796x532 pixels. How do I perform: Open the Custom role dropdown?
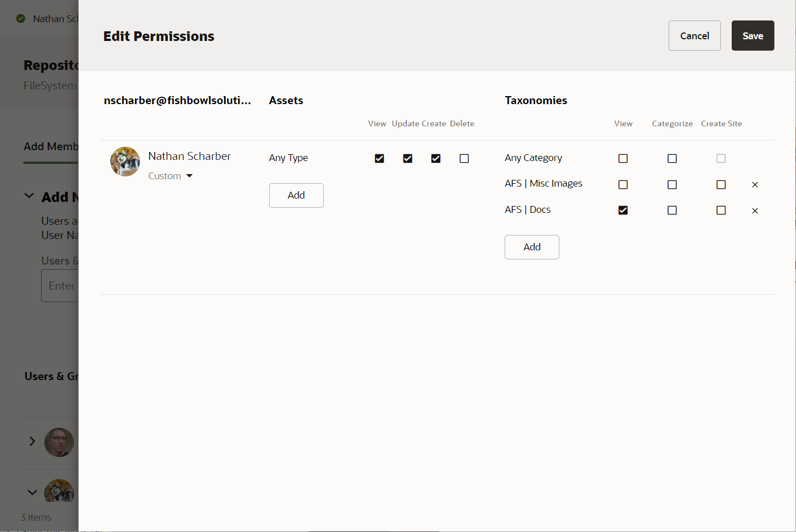(x=171, y=176)
